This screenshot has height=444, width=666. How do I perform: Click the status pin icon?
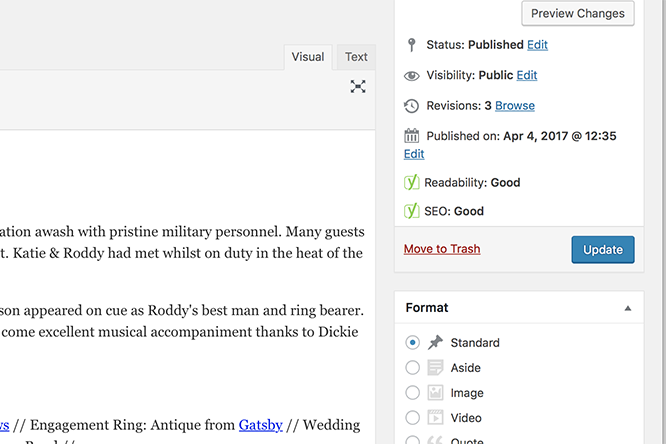(x=411, y=45)
